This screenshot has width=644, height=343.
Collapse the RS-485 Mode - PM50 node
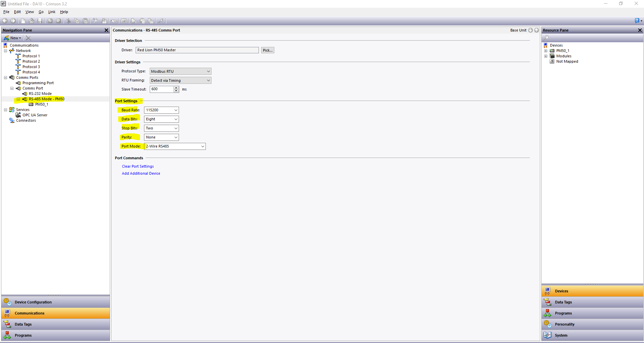(x=18, y=99)
